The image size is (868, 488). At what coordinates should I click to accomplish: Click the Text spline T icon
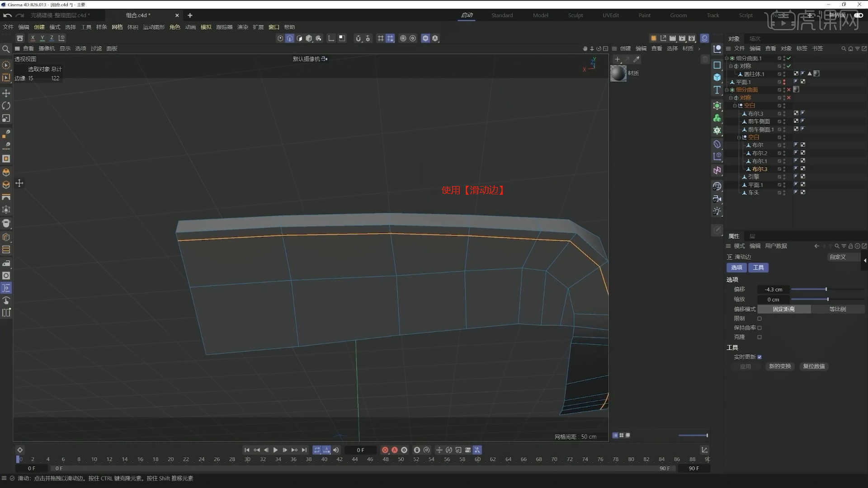[717, 90]
